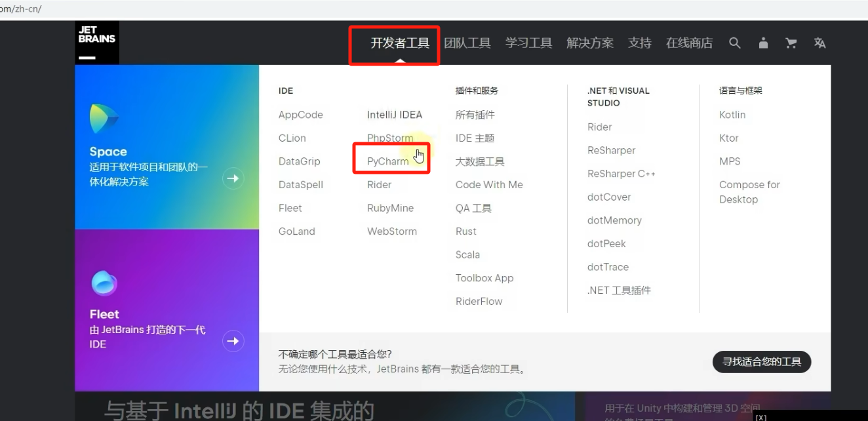The image size is (868, 421).
Task: Open the dotPeek link
Action: (607, 244)
